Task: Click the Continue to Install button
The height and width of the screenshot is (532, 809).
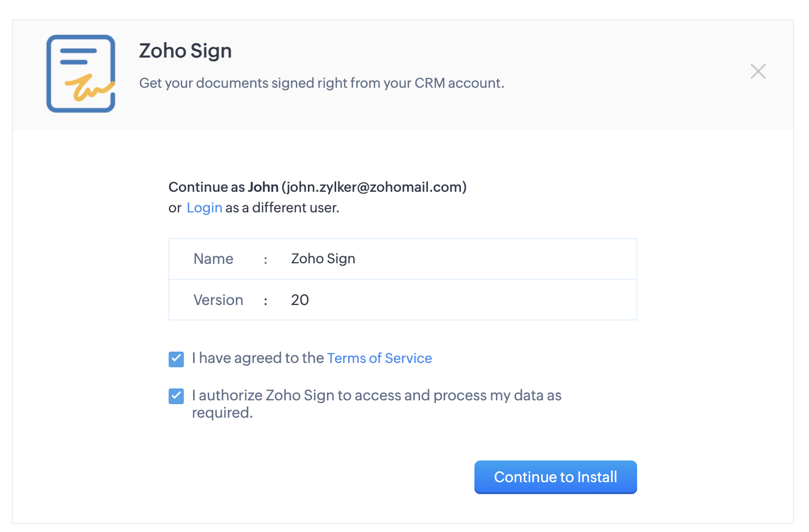Action: (555, 477)
